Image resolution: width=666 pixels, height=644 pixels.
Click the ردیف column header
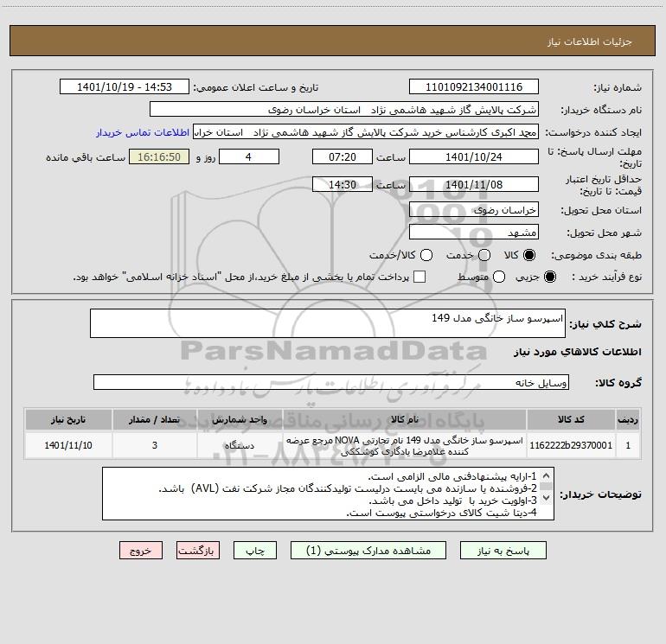(628, 419)
